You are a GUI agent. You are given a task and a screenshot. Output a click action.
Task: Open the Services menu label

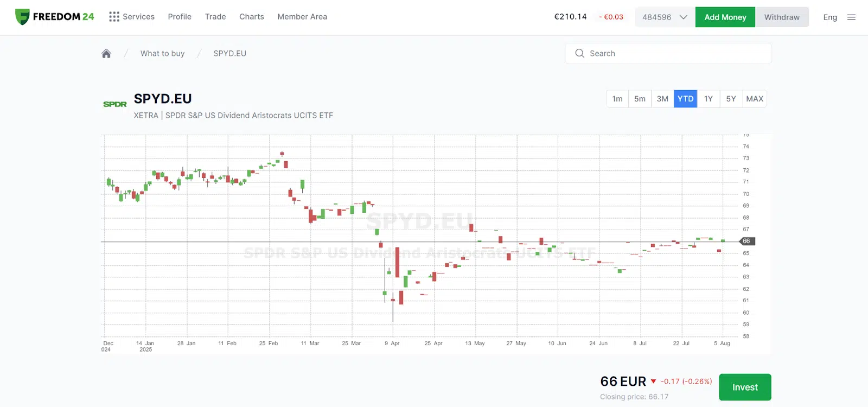pos(138,17)
